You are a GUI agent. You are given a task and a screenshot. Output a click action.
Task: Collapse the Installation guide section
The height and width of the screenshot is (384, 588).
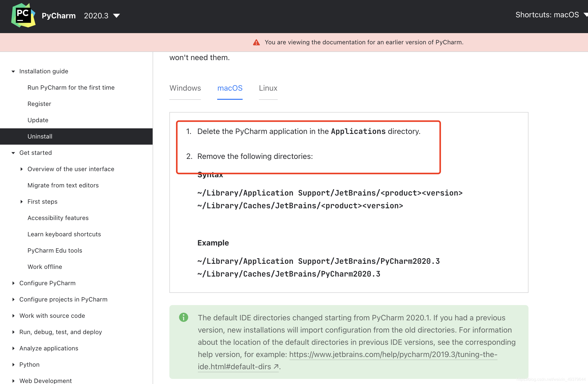[x=13, y=71]
